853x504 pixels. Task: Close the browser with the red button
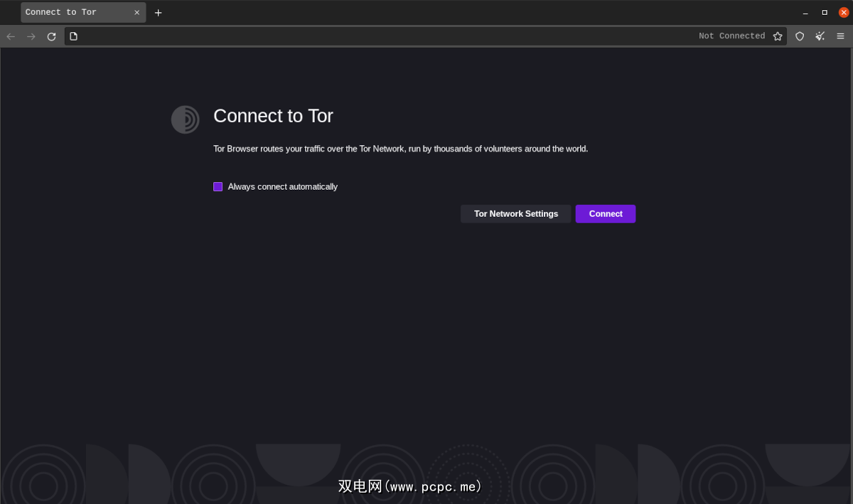[x=844, y=12]
